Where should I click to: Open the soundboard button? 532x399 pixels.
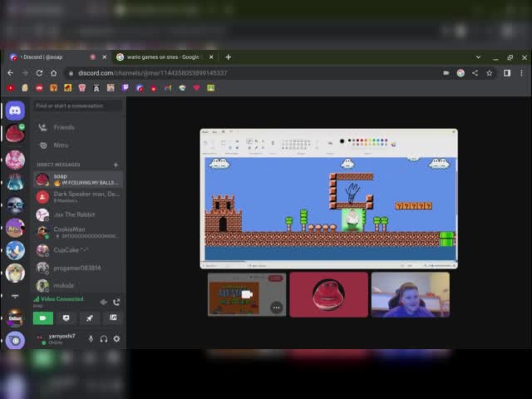coord(113,318)
